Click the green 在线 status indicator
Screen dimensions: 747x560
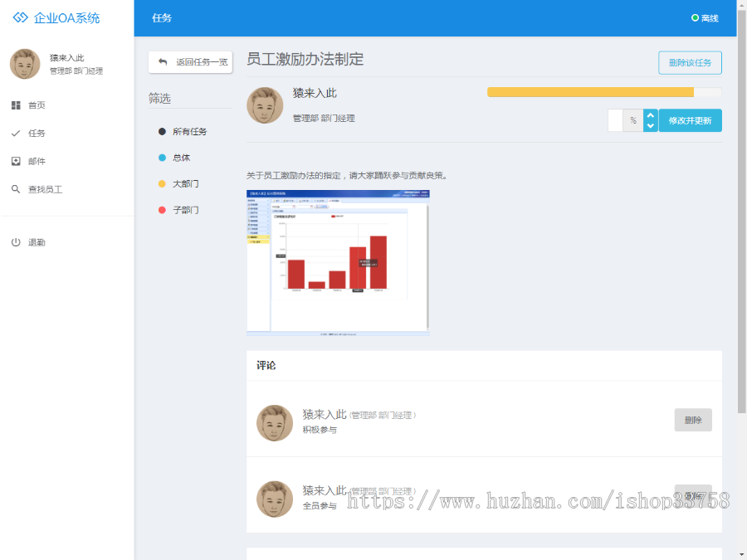coord(694,17)
